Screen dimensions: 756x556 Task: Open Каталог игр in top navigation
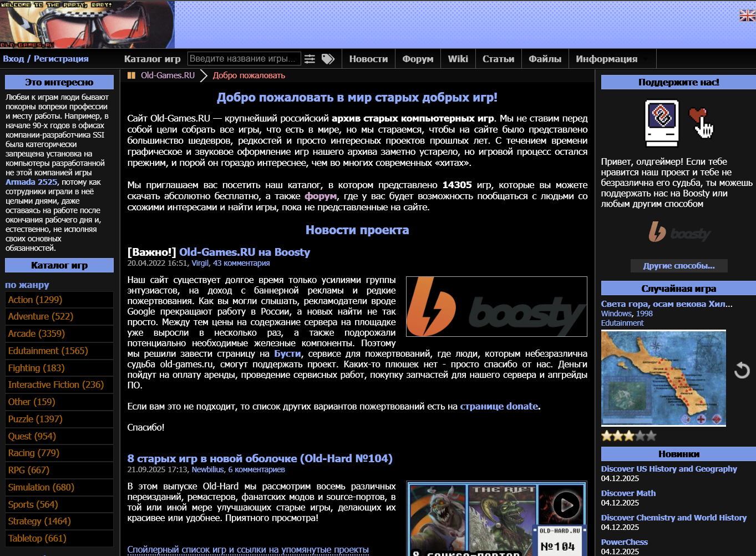[153, 59]
